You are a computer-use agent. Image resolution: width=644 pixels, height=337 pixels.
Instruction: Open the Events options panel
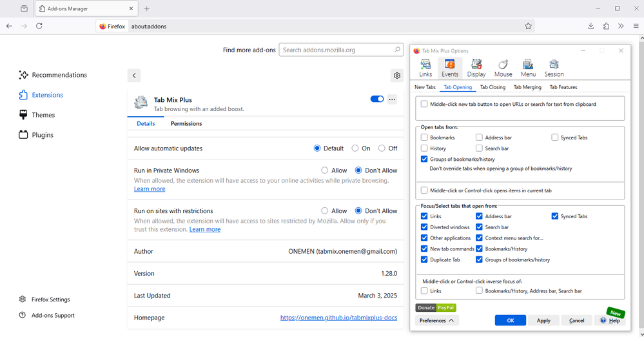[x=450, y=68]
